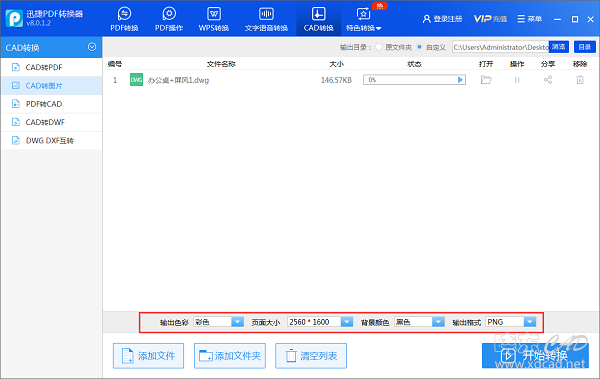Open the 输出格式 PNG dropdown
The image size is (600, 379).
click(x=510, y=322)
